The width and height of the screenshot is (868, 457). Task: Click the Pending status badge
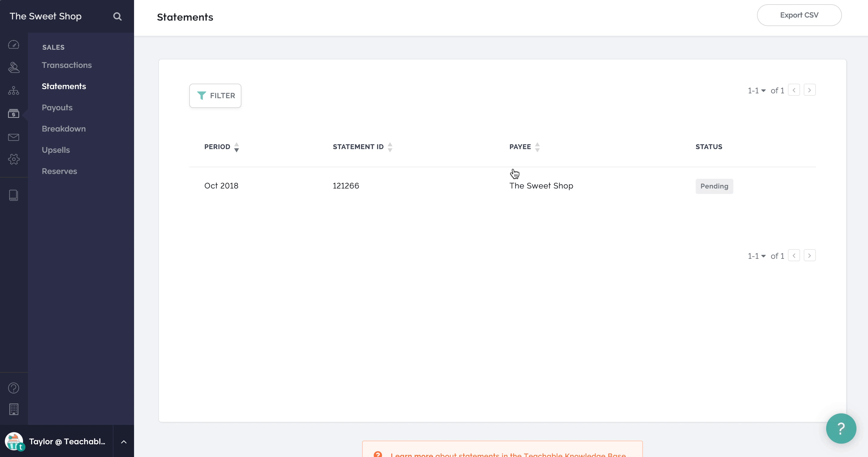pos(714,186)
